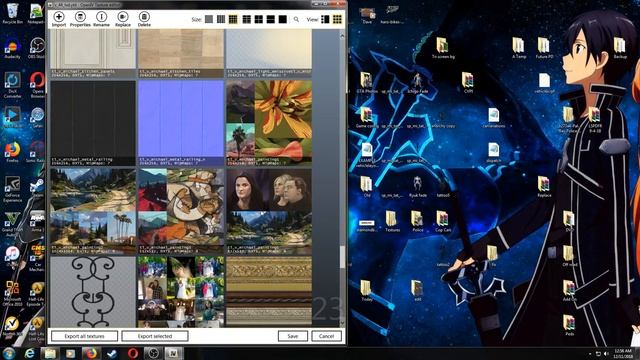
Task: Click the Export all textures button
Action: click(84, 336)
